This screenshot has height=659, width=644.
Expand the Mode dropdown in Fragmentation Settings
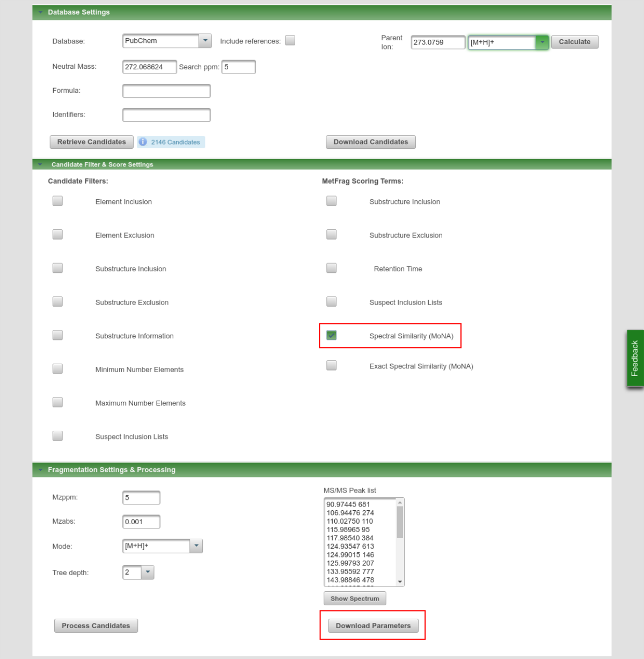(196, 546)
